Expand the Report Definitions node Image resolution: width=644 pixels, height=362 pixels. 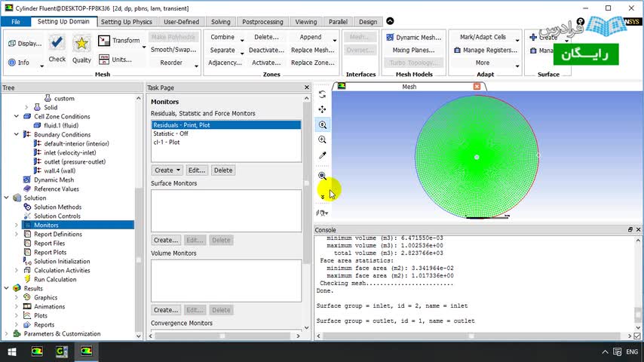point(17,235)
